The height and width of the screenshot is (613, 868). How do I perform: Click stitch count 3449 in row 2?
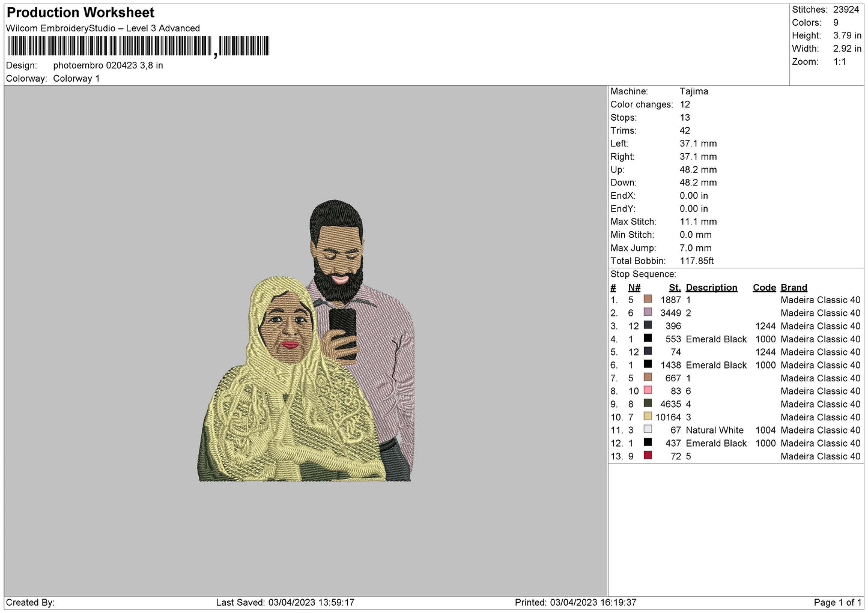(671, 313)
